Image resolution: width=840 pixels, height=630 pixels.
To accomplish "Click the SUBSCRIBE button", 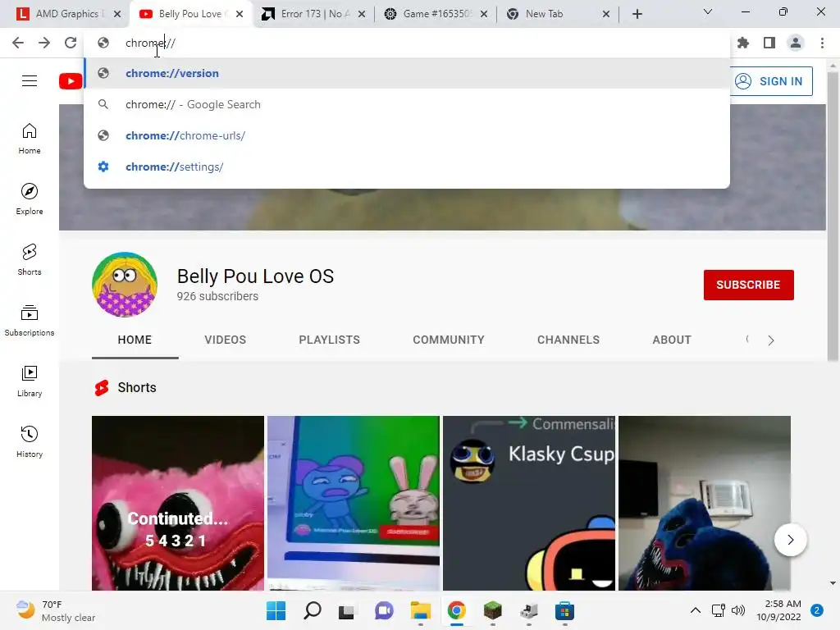I will click(x=748, y=285).
